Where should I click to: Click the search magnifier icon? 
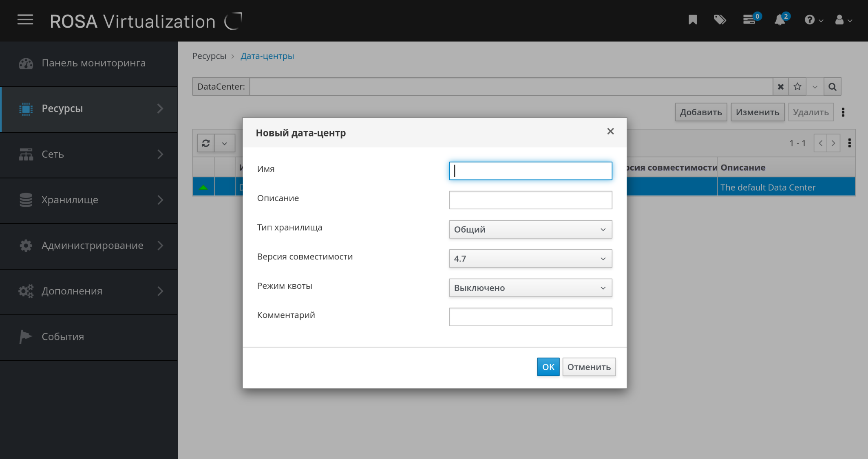pyautogui.click(x=833, y=87)
